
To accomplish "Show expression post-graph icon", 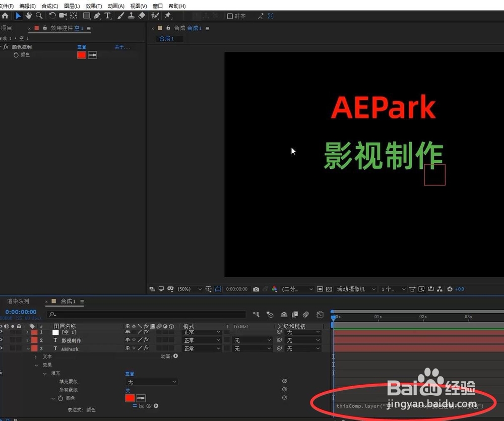I will [142, 406].
